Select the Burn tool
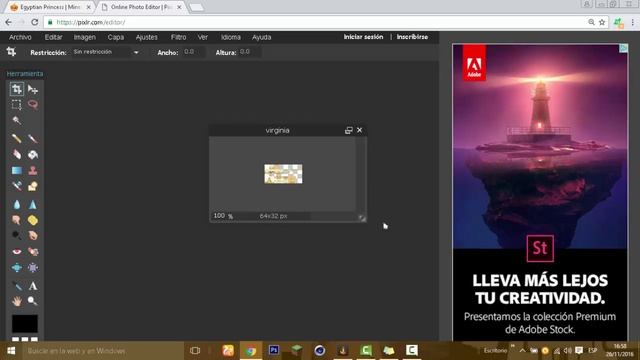The image size is (640, 360). coord(33,236)
